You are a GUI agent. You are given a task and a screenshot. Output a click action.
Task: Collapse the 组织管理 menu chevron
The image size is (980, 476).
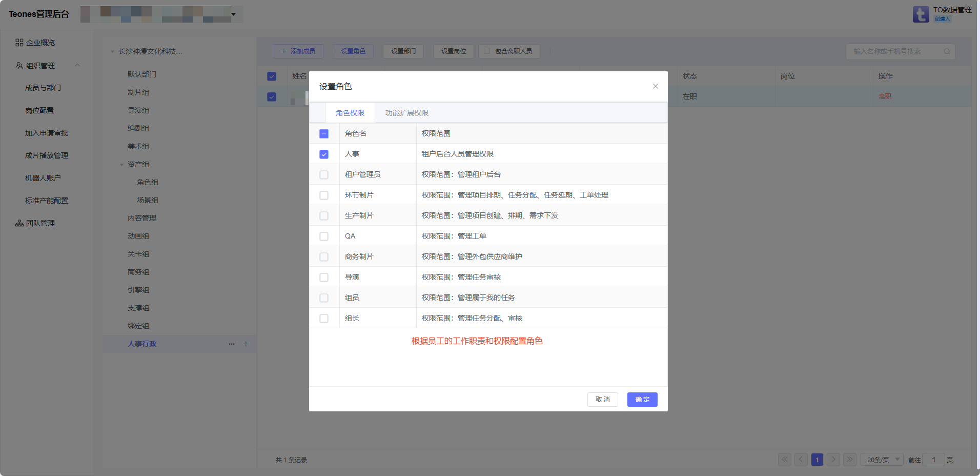pos(77,65)
